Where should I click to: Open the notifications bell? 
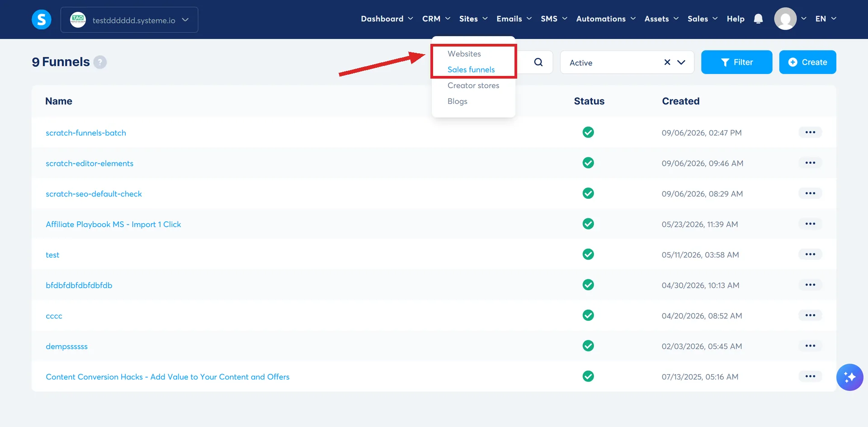click(758, 19)
